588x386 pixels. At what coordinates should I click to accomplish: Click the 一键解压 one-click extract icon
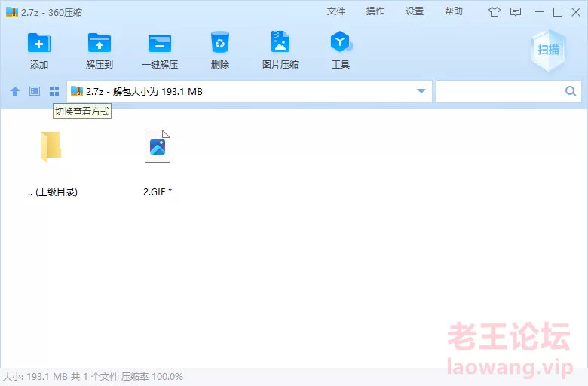(x=160, y=43)
